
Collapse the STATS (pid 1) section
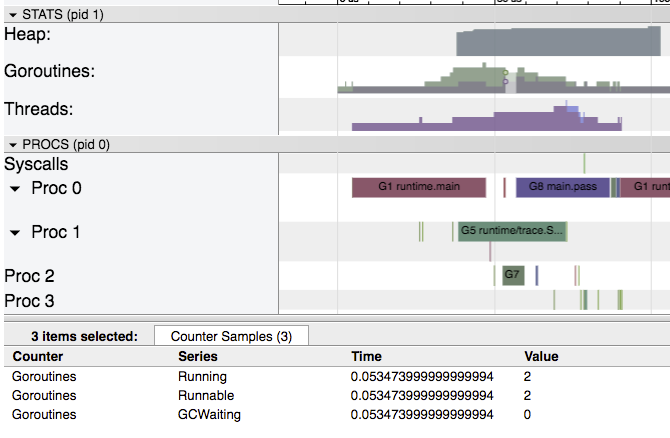coord(13,15)
